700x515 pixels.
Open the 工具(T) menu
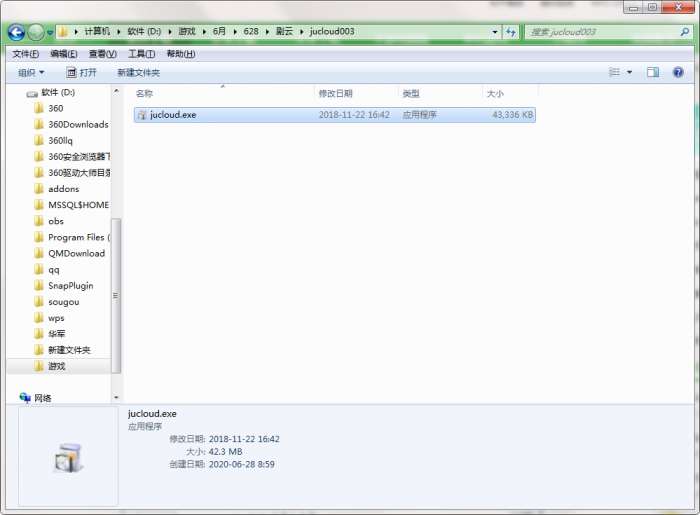click(x=142, y=54)
